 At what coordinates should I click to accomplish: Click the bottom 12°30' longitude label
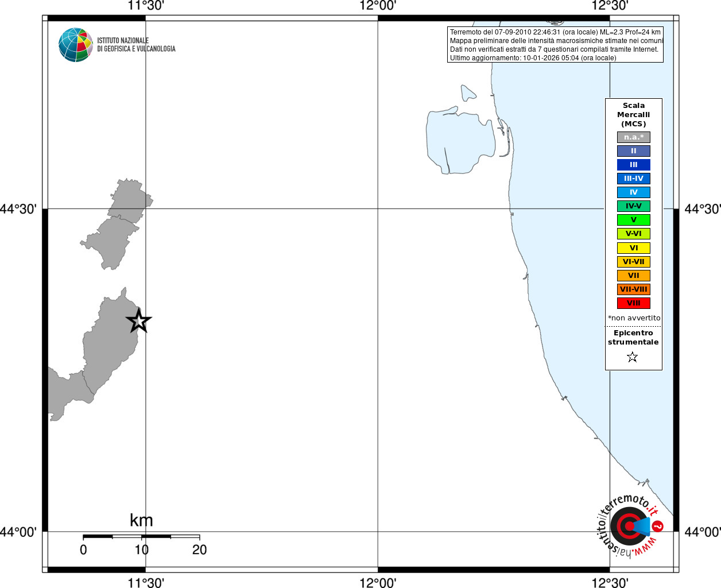[x=610, y=582]
